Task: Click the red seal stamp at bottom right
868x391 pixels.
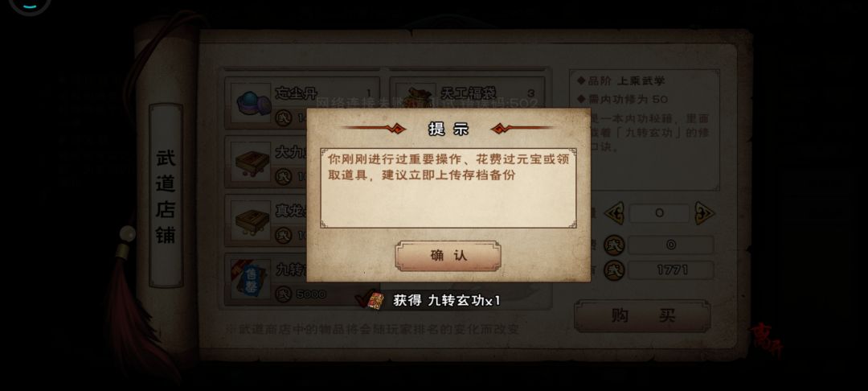Action: 767,337
